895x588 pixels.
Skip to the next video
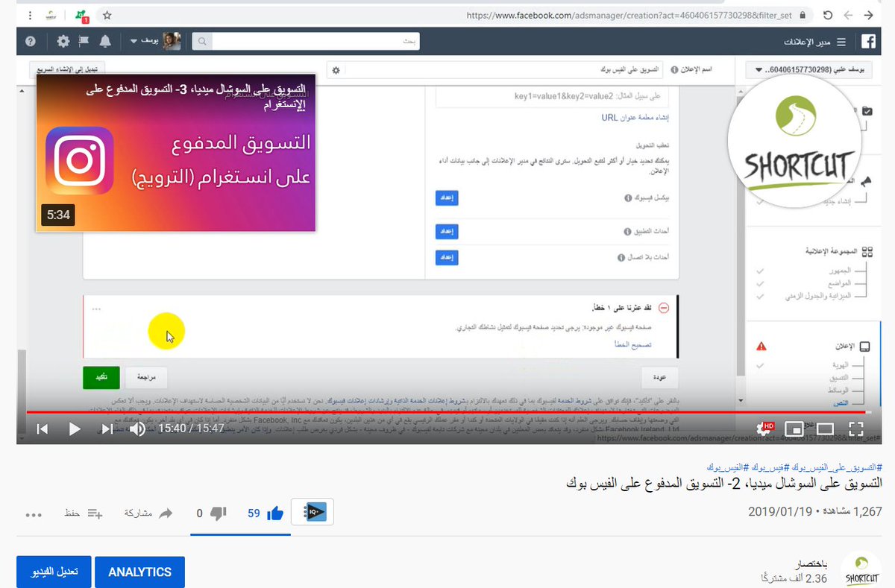107,429
